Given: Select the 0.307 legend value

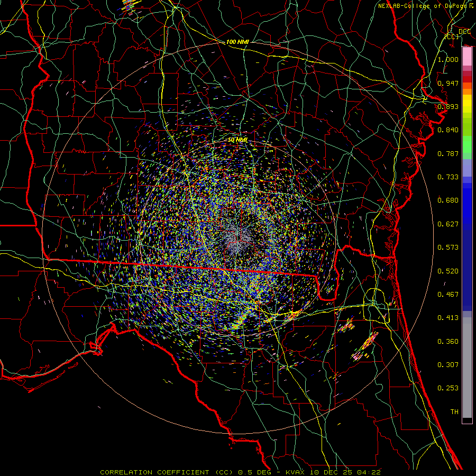Looking at the screenshot, I should (448, 365).
